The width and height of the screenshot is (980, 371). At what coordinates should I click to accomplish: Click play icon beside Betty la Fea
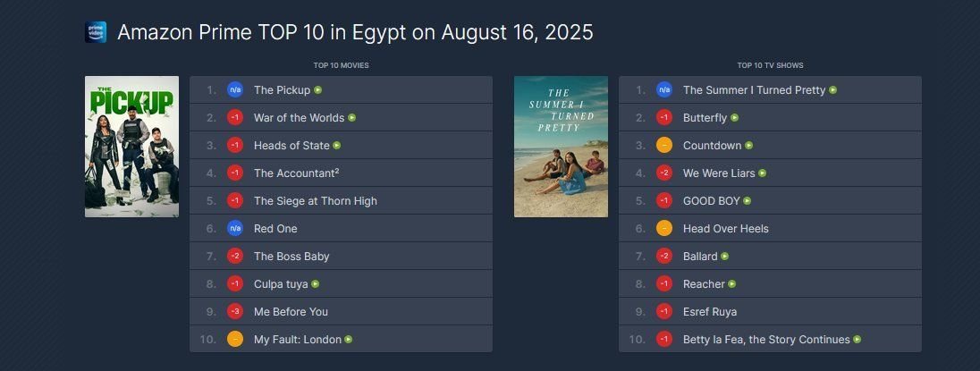click(x=857, y=340)
